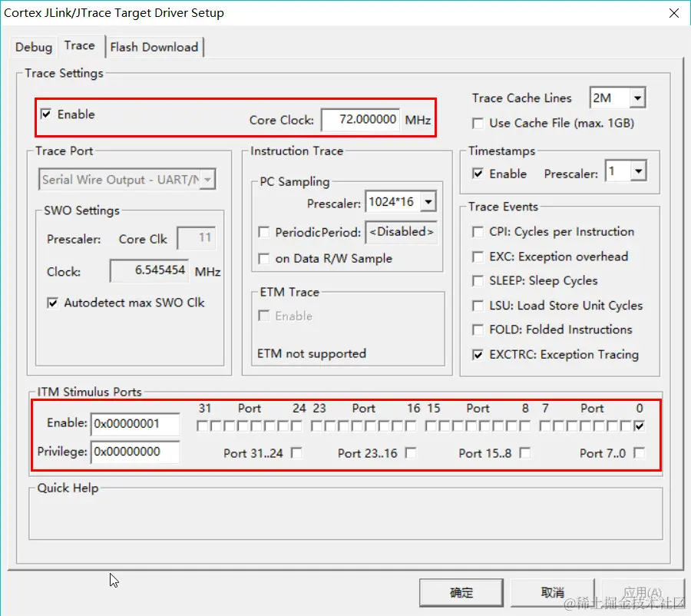691x616 pixels.
Task: Open the Flash Download tab
Action: 154,47
